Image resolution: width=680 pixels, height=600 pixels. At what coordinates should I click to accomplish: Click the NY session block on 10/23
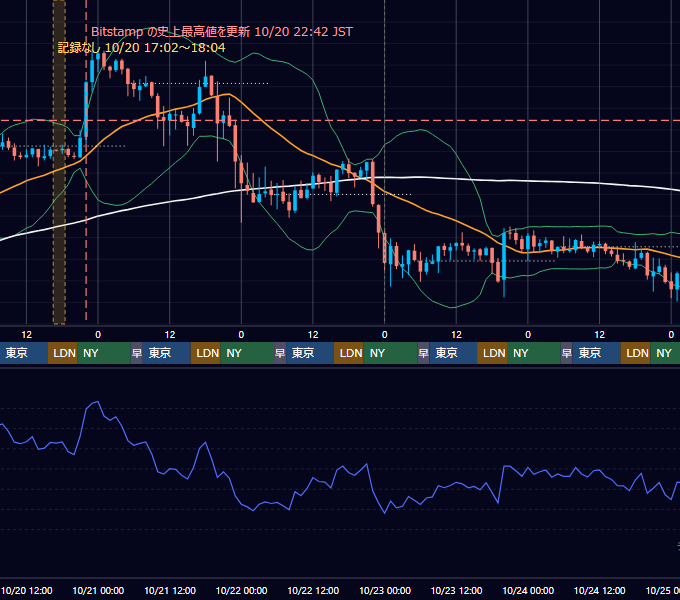click(x=533, y=353)
